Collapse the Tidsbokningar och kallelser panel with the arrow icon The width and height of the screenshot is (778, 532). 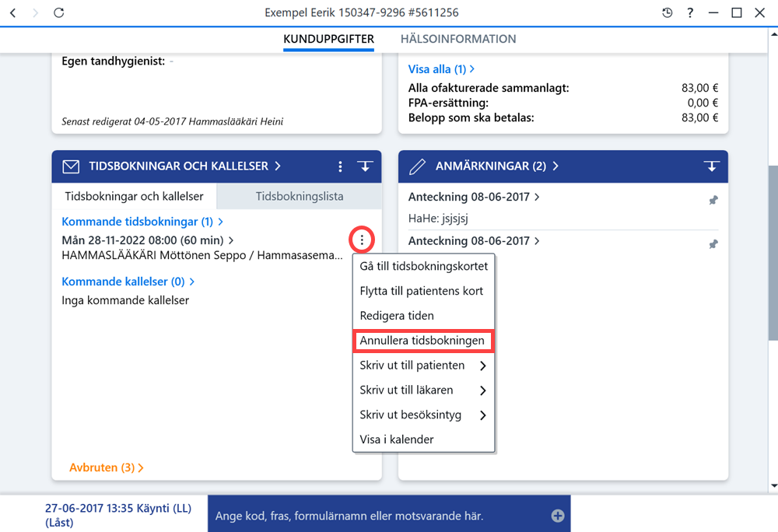click(365, 166)
